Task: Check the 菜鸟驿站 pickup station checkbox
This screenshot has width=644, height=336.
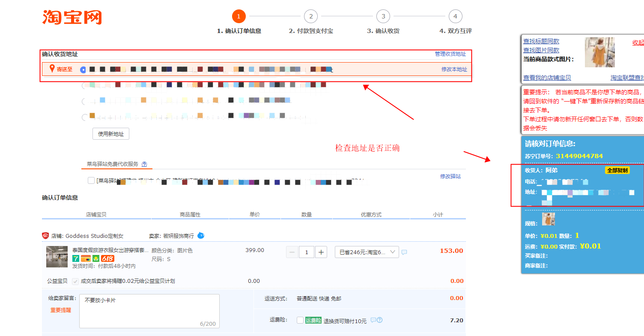Action: coord(91,180)
